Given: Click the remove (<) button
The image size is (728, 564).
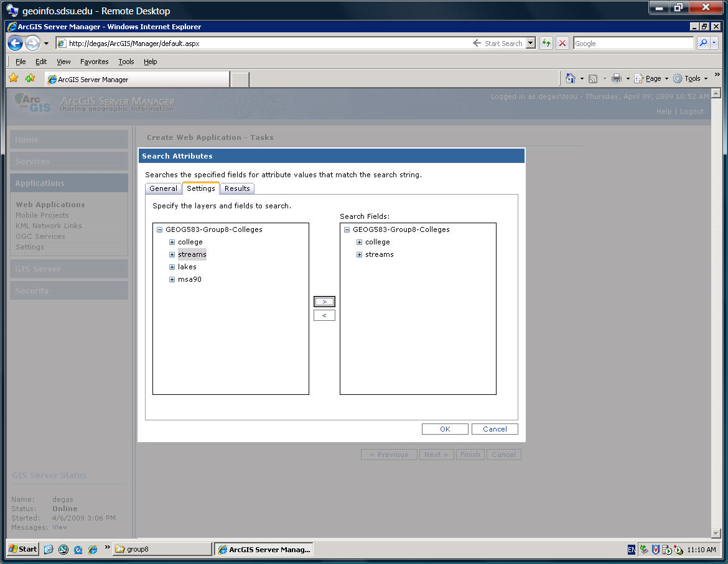Looking at the screenshot, I should 324,315.
